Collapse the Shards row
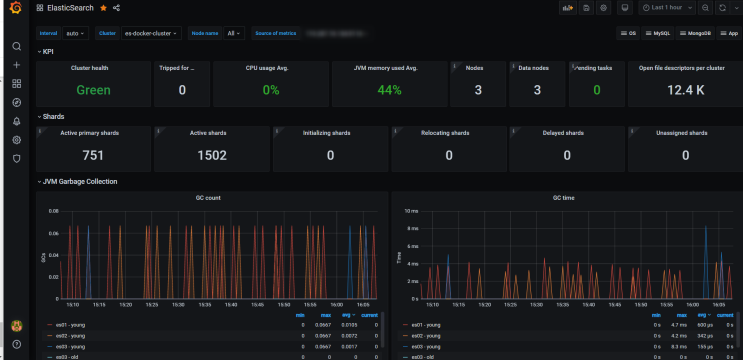This screenshot has height=360, width=743. (51, 116)
